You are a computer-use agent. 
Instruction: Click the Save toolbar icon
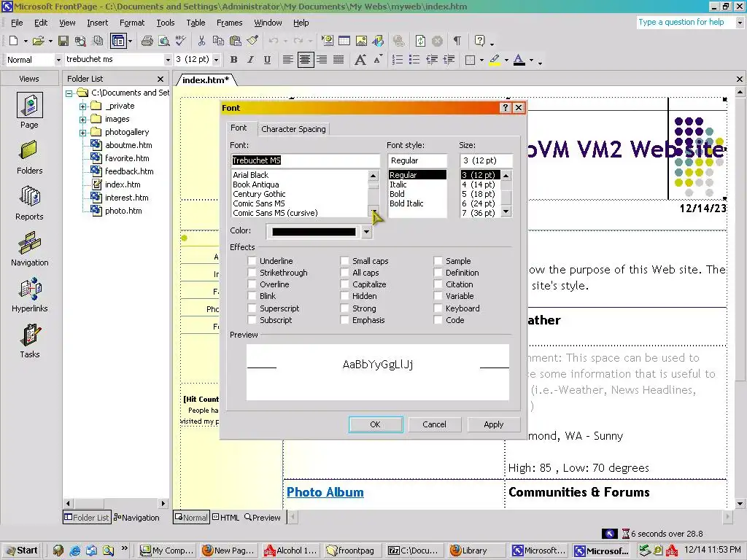(x=63, y=41)
